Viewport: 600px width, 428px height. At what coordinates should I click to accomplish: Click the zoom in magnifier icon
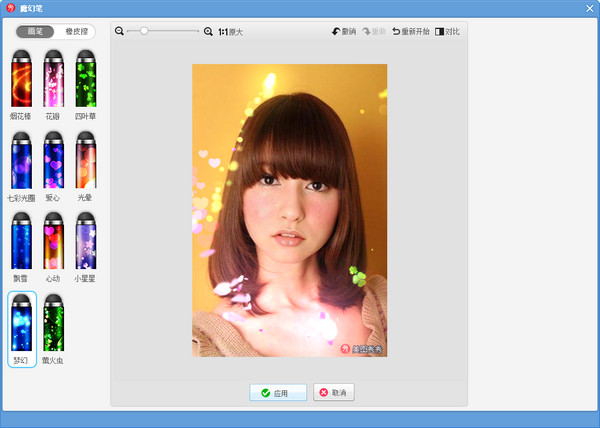coord(208,32)
